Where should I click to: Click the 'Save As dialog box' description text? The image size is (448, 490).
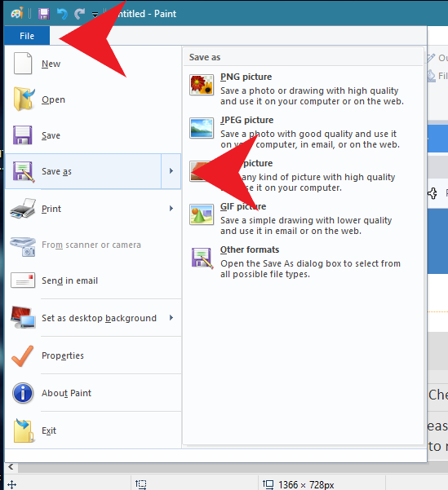[x=310, y=269]
